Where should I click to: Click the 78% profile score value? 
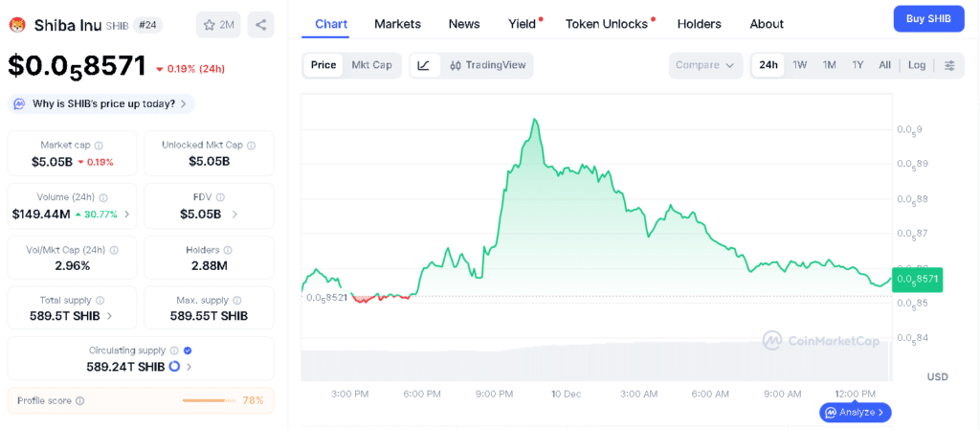coord(253,400)
